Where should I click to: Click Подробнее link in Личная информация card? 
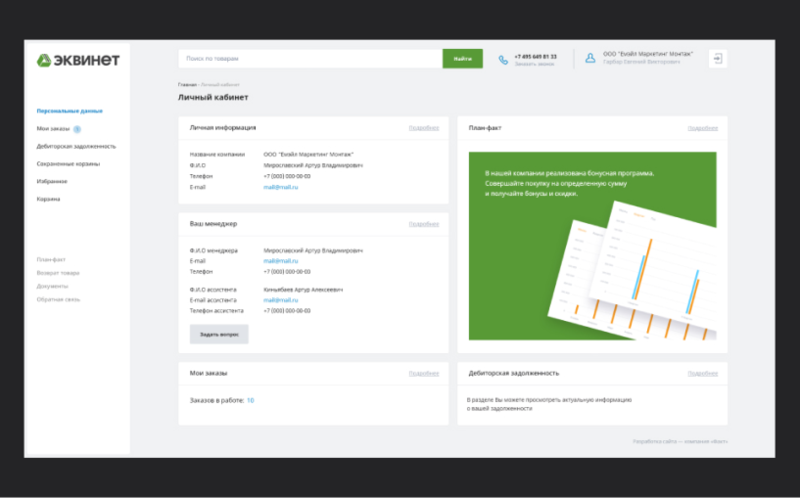click(423, 128)
